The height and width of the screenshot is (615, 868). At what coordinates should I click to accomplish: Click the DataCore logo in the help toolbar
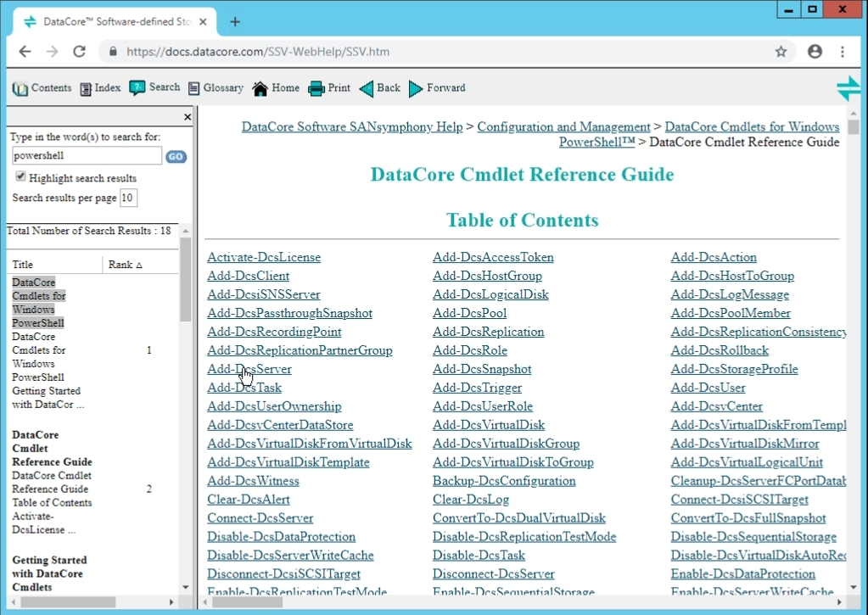coord(848,88)
